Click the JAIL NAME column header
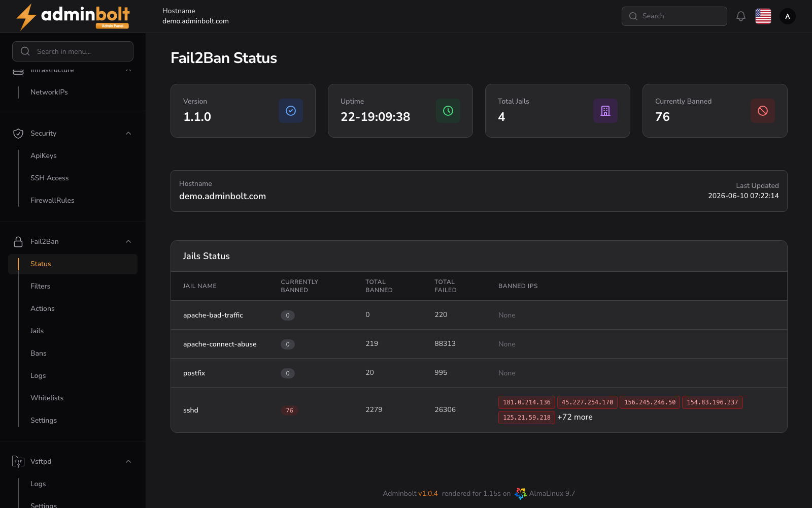This screenshot has height=508, width=812. tap(200, 286)
